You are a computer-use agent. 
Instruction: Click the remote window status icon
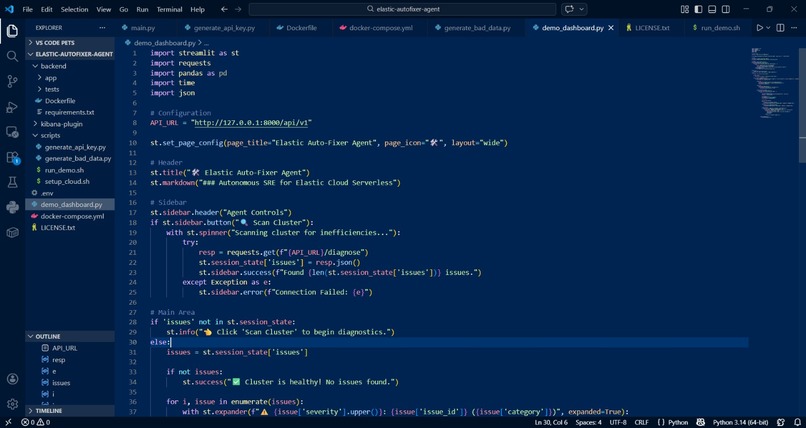tap(8, 422)
